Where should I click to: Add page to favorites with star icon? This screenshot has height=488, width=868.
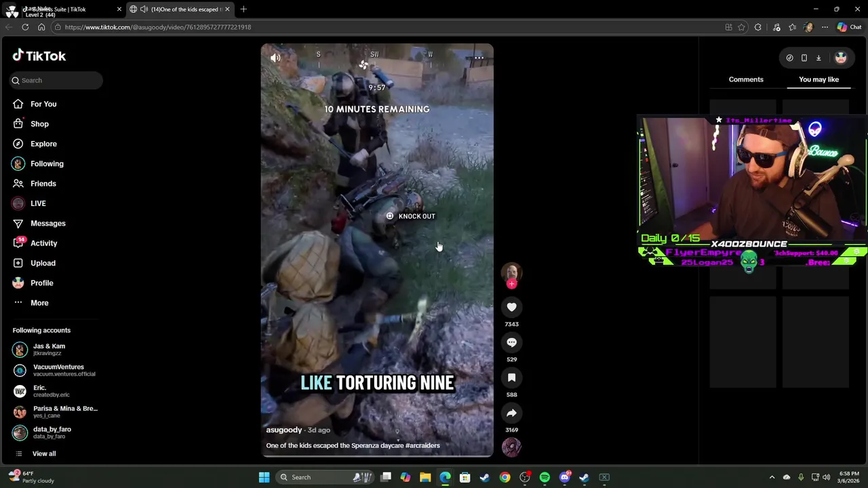[x=741, y=27]
